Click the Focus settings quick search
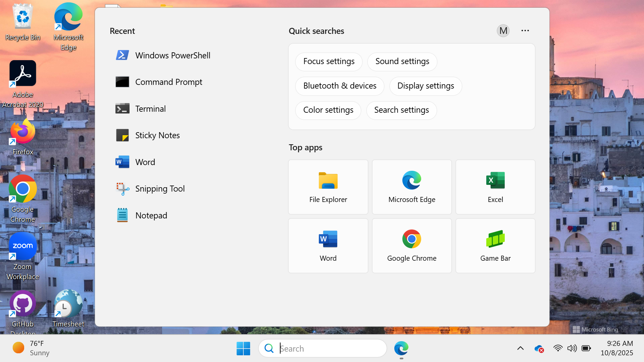Viewport: 644px width, 362px height. point(329,61)
